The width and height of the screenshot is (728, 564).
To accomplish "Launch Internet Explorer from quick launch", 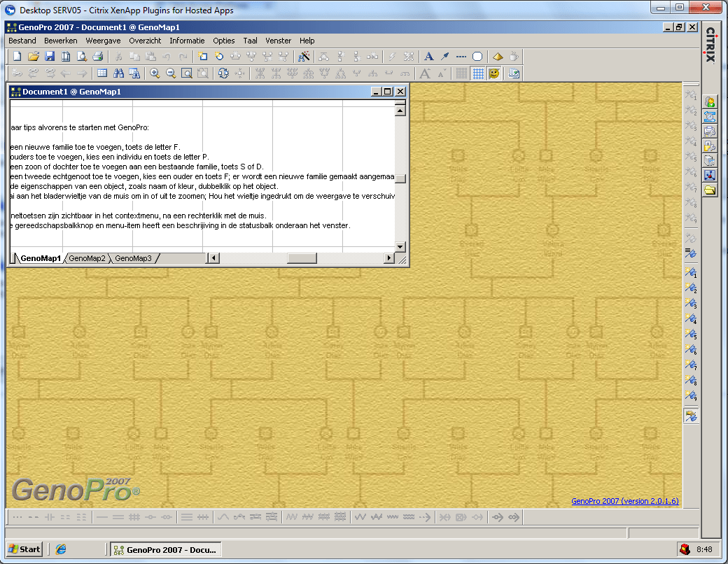I will coord(61,549).
